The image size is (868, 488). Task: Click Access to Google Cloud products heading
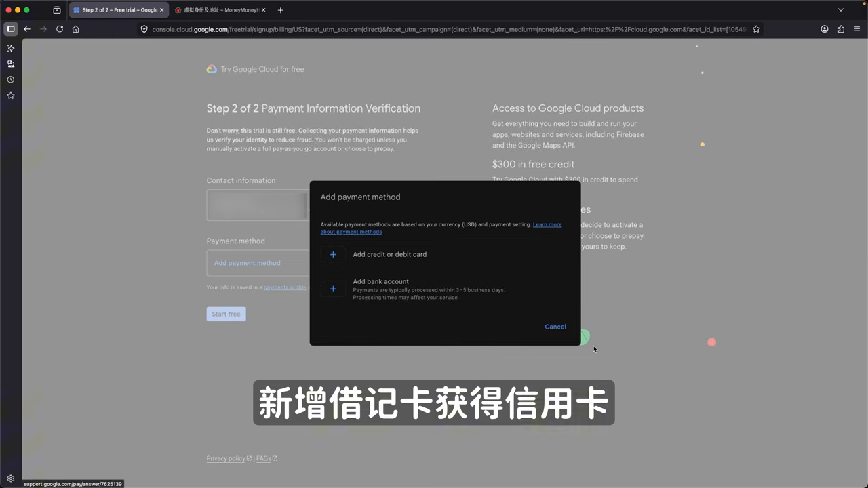point(568,108)
